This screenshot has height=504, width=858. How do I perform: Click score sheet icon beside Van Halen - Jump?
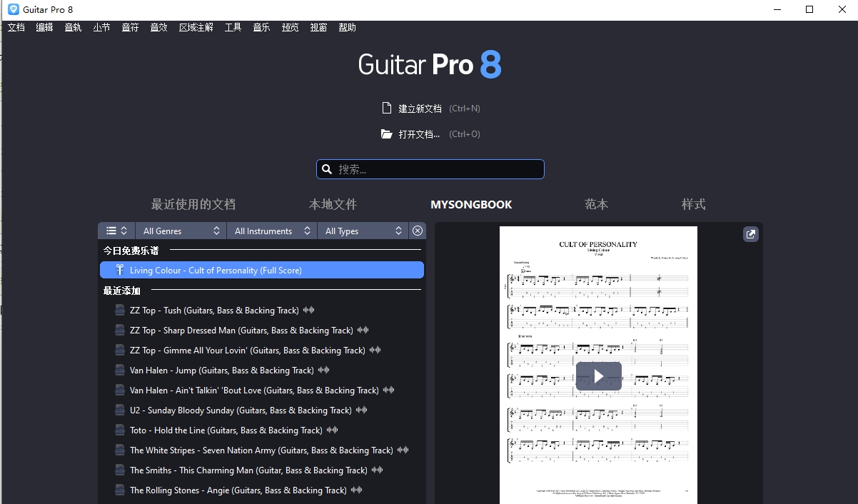[x=118, y=370]
